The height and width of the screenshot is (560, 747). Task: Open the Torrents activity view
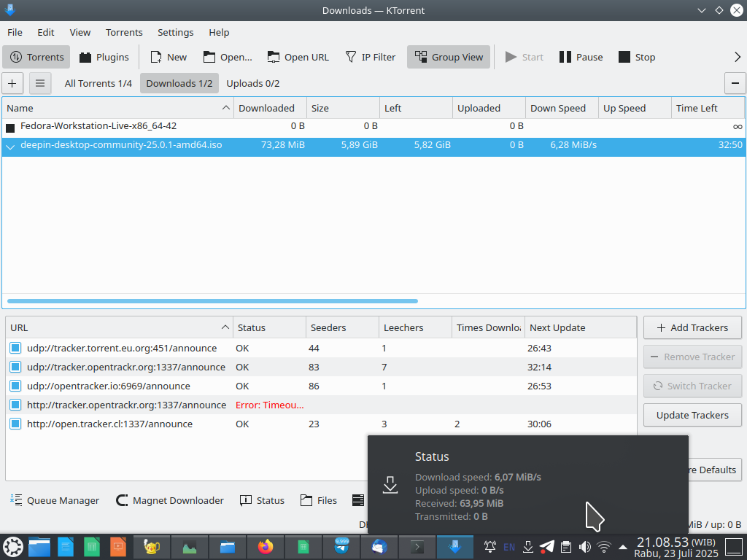coord(36,57)
